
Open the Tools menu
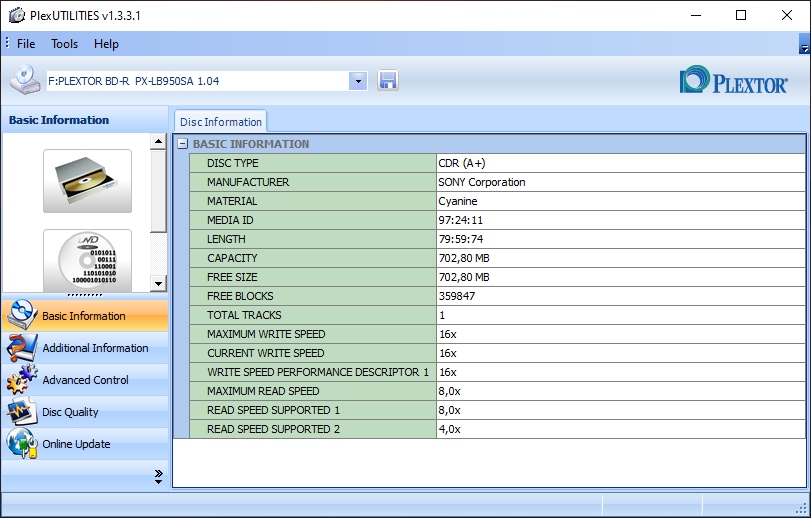tap(64, 44)
